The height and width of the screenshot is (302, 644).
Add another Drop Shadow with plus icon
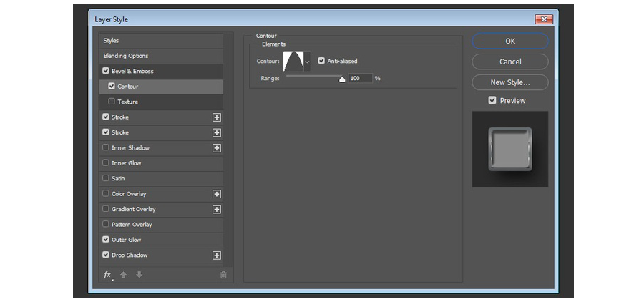(216, 255)
